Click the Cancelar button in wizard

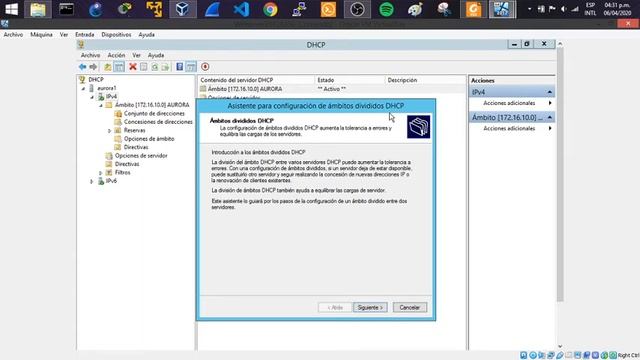(x=410, y=307)
